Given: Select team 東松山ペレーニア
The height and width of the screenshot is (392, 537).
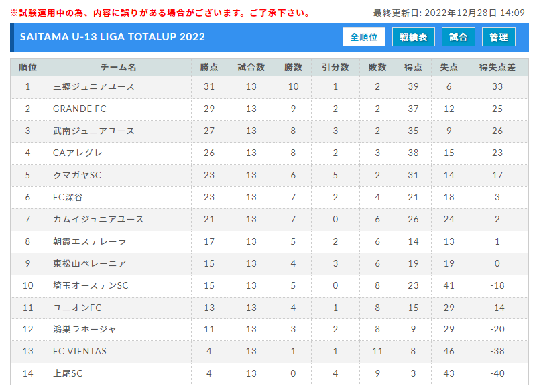Looking at the screenshot, I should [x=89, y=263].
